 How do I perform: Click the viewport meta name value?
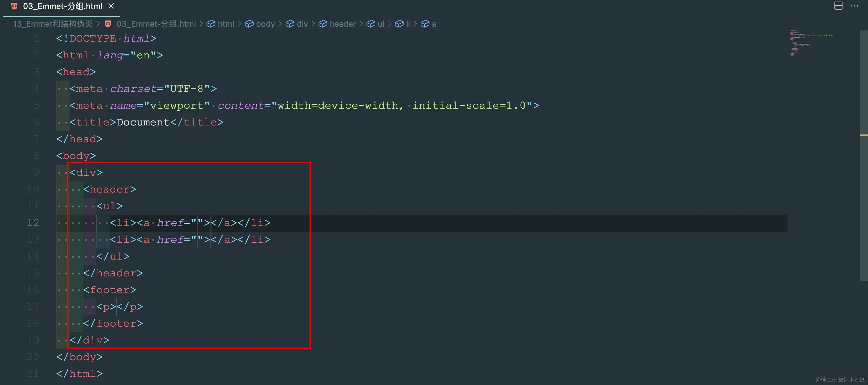176,105
